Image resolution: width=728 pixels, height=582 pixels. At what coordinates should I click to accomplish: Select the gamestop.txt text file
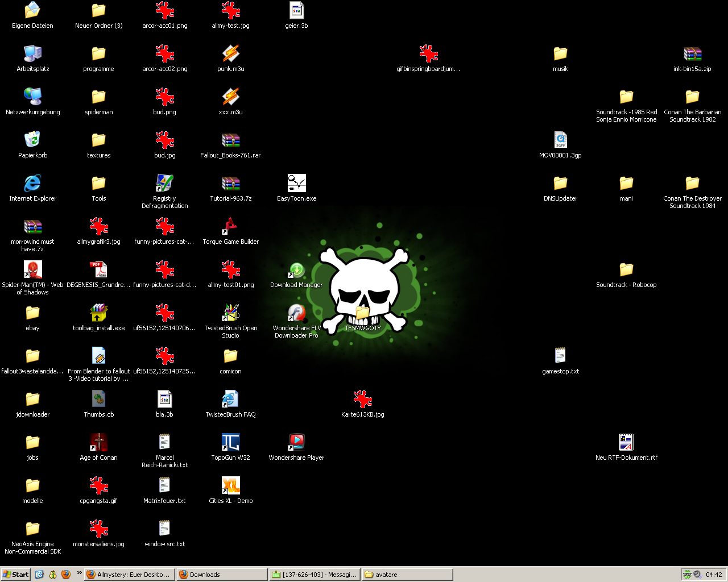pyautogui.click(x=560, y=356)
